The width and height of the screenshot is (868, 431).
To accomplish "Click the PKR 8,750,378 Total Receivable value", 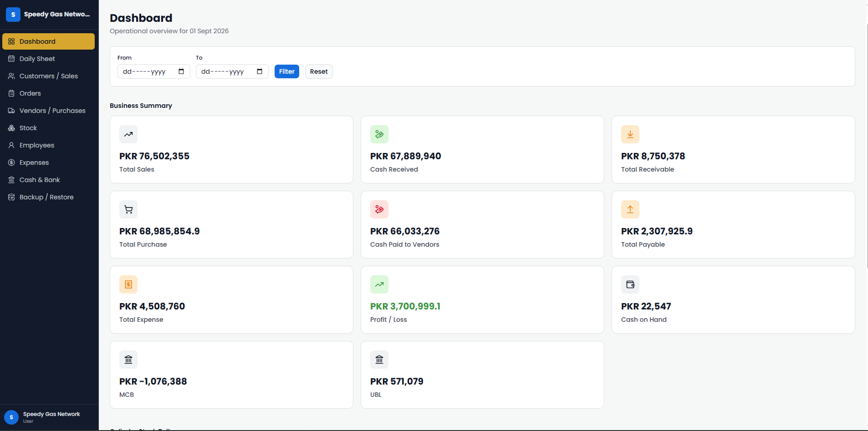I will 653,156.
